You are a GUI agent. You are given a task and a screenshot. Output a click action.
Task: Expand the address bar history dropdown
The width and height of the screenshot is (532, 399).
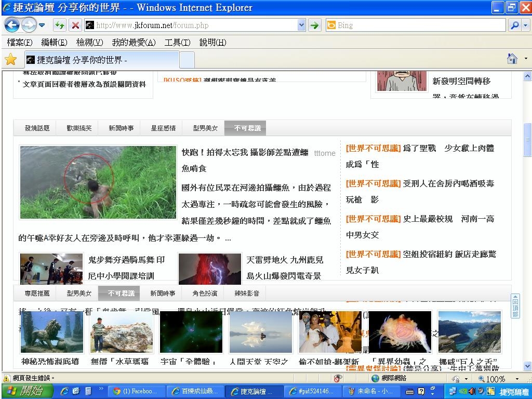click(x=301, y=25)
